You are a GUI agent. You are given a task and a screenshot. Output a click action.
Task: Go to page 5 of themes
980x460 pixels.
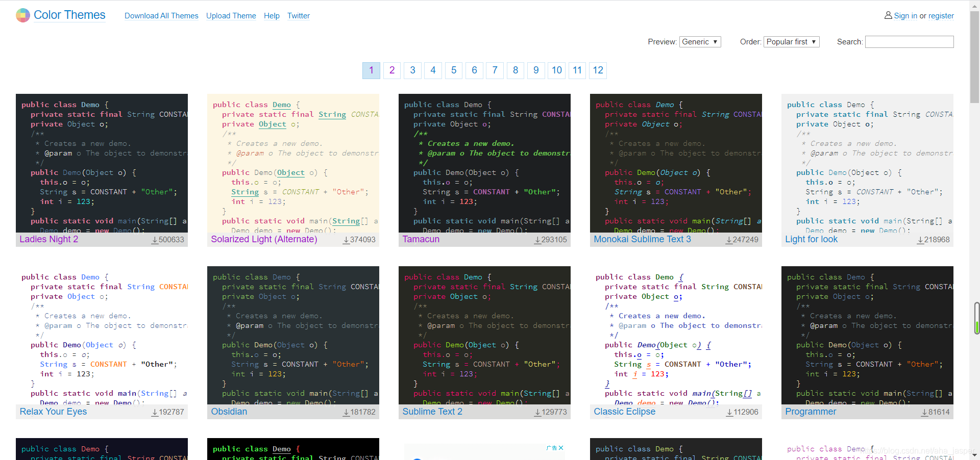click(x=454, y=70)
